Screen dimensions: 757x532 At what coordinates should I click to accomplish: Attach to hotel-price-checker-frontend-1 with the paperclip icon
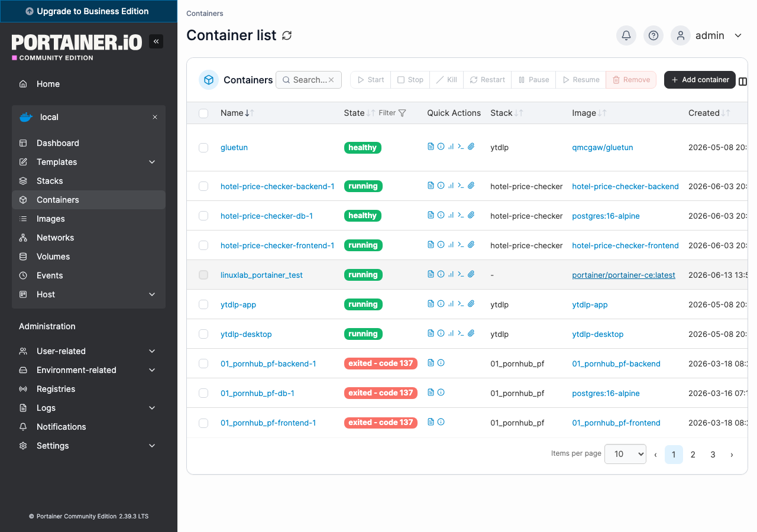(x=471, y=245)
